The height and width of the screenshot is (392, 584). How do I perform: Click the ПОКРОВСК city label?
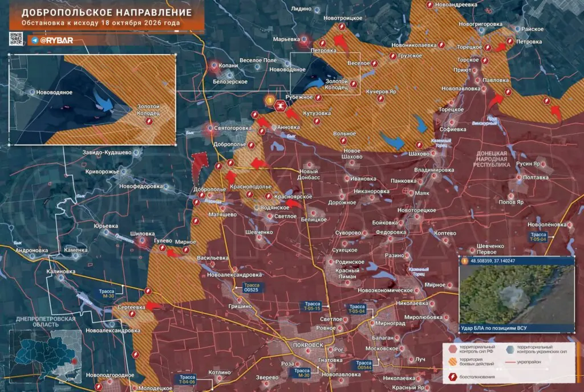pyautogui.click(x=308, y=345)
